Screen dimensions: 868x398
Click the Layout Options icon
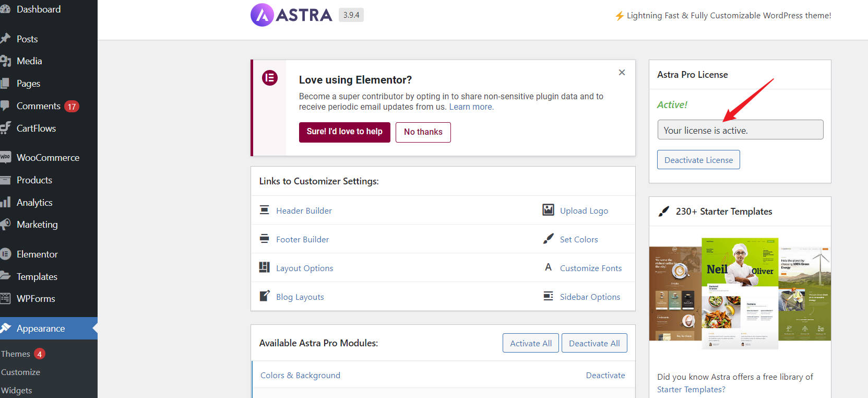(x=265, y=267)
